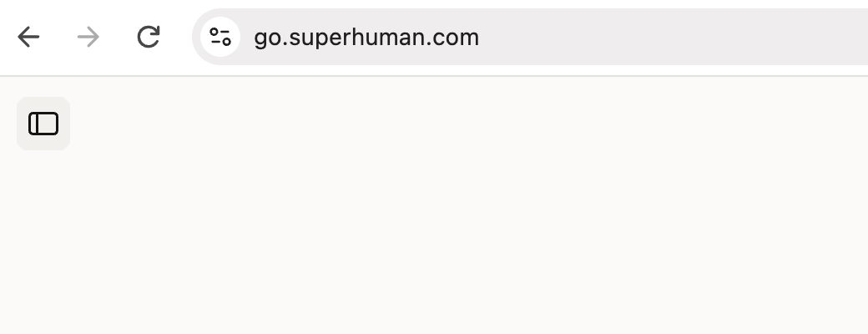The image size is (868, 334).
Task: Expand the collapsed left sidebar
Action: pos(43,124)
